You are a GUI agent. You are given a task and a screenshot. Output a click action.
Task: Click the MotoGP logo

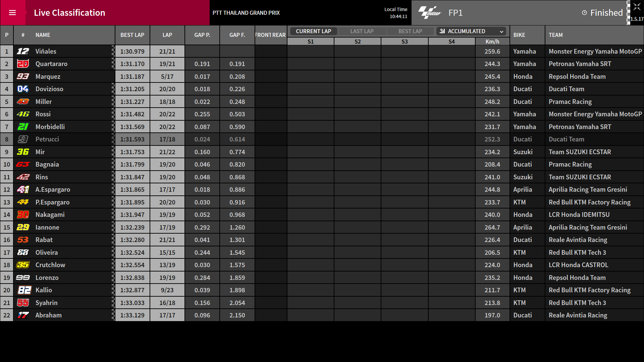point(430,13)
